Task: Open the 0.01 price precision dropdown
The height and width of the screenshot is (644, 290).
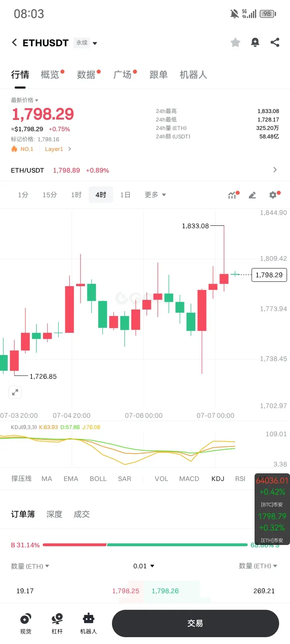Action: [144, 566]
